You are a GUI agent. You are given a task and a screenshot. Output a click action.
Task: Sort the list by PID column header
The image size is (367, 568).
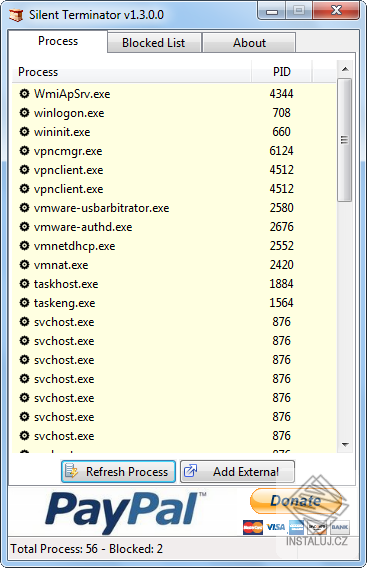281,72
